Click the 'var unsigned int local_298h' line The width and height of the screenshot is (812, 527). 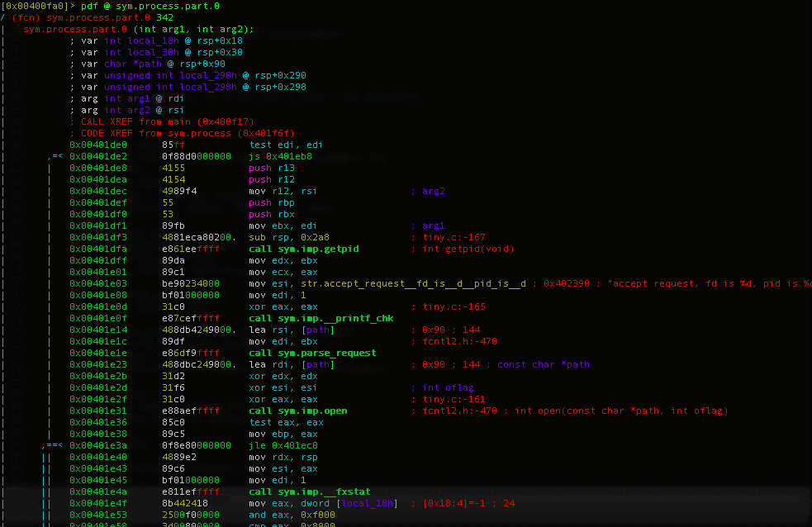click(188, 87)
